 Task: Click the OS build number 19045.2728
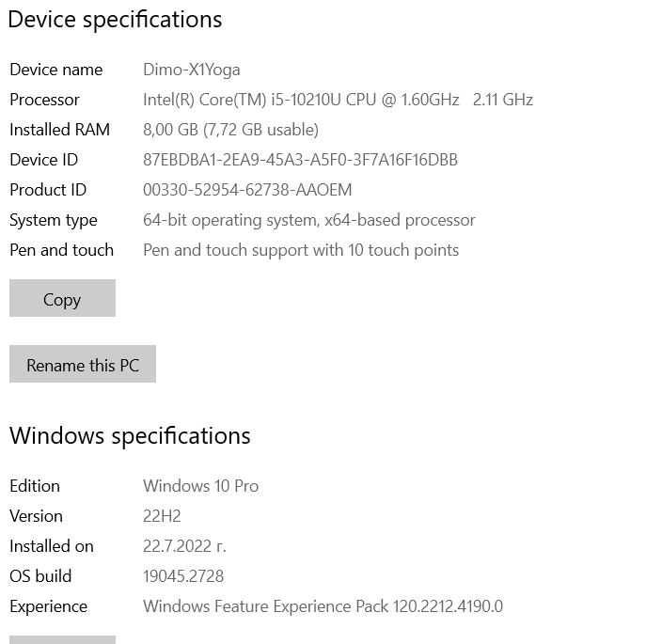[183, 576]
